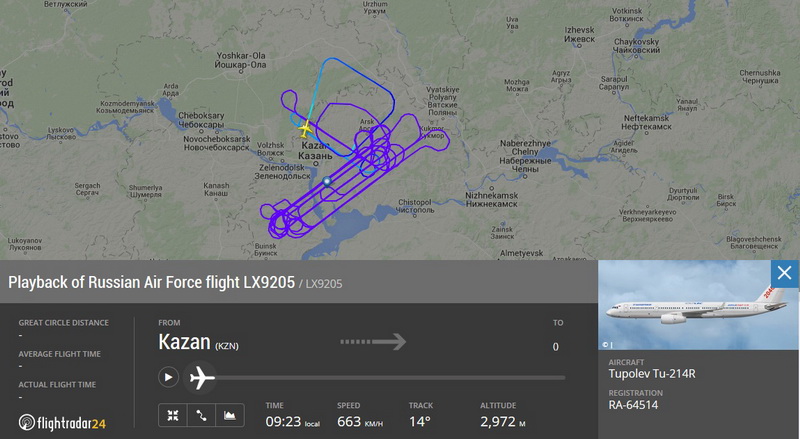800x439 pixels.
Task: Click the Kazan city label on the map
Action: click(315, 151)
